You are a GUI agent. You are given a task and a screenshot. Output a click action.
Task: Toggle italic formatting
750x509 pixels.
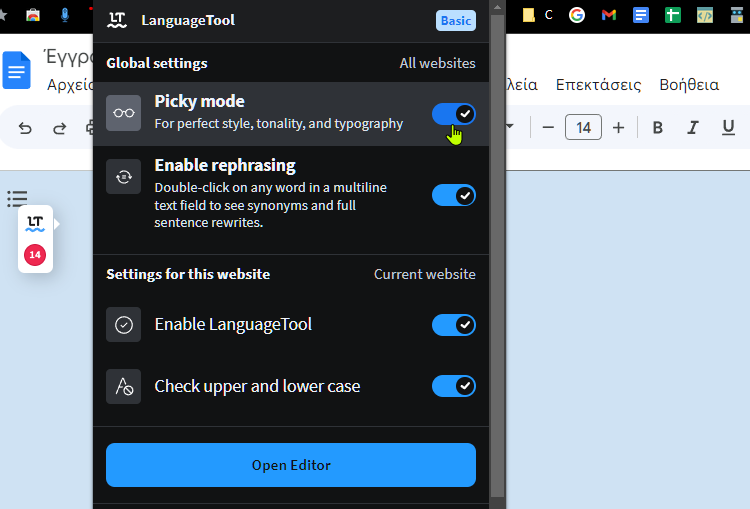pyautogui.click(x=693, y=127)
